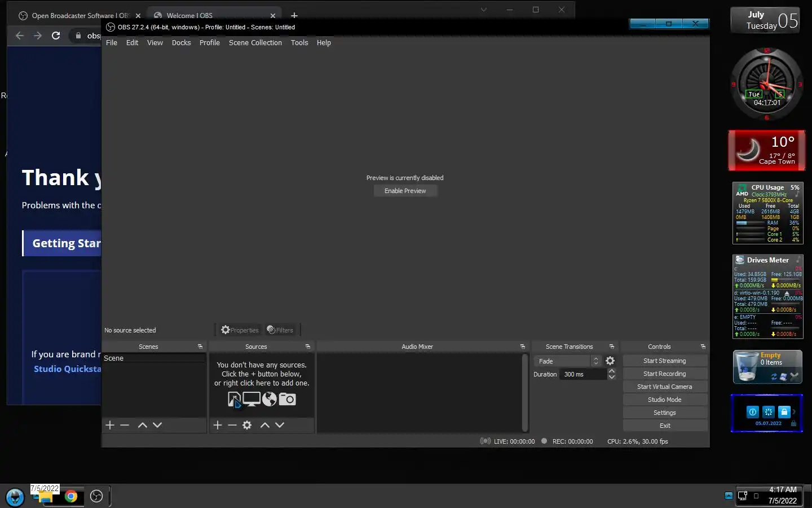Move source down in Sources dock

tap(280, 425)
